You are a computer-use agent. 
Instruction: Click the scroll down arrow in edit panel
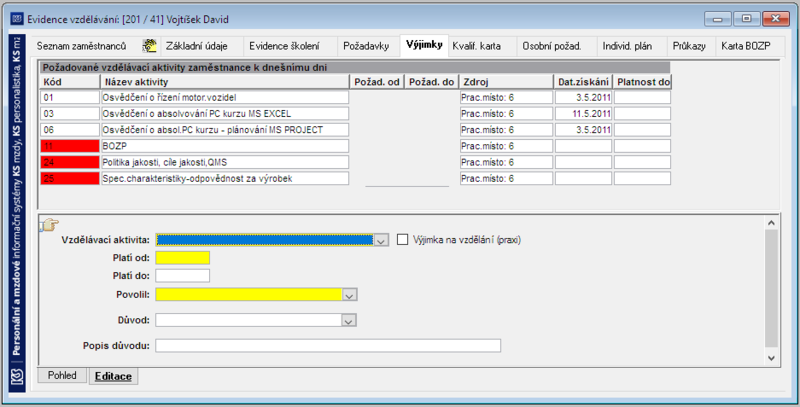click(771, 359)
